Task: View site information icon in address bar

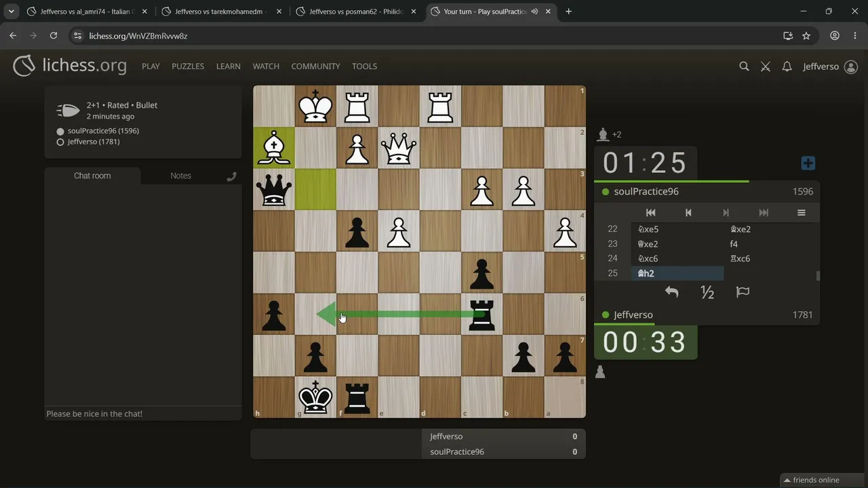Action: coord(77,36)
